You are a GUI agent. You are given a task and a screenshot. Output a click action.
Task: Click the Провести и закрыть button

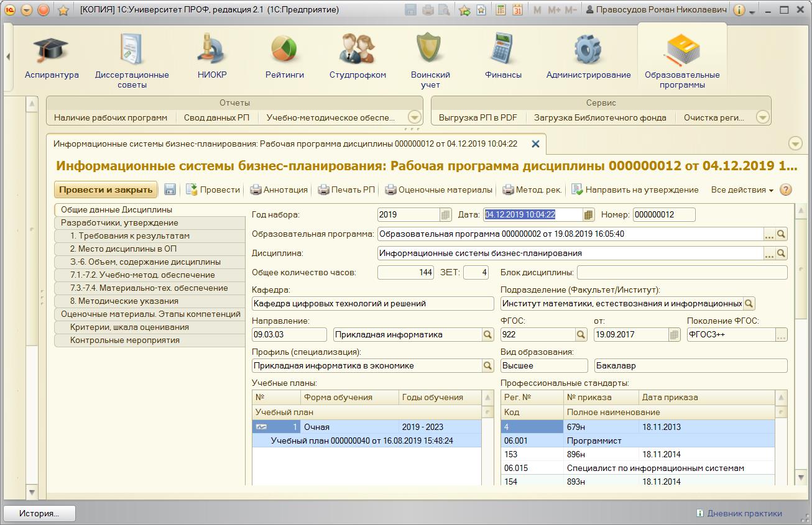(106, 189)
